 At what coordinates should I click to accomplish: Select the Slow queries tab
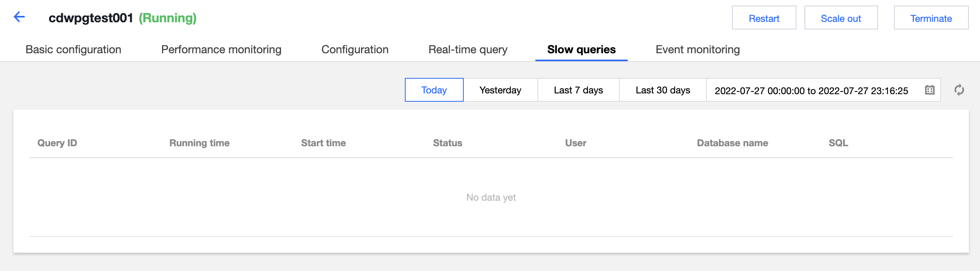[581, 50]
